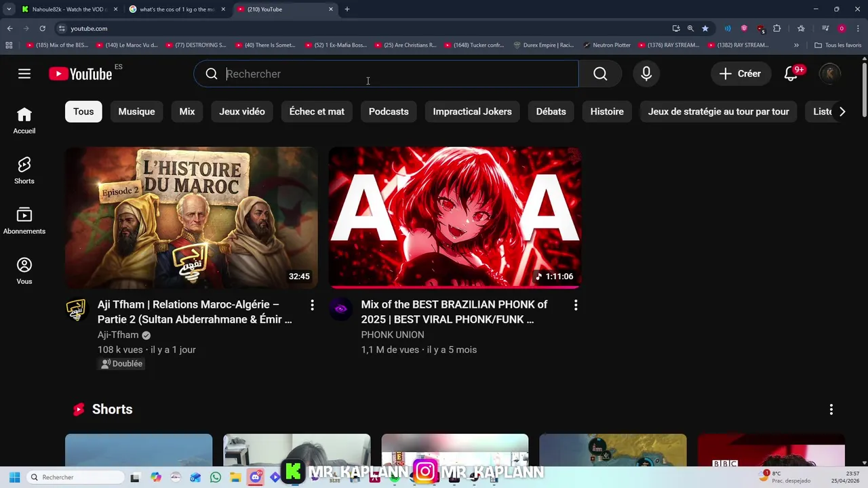Open options for Brazilian Phonk mix
The width and height of the screenshot is (868, 488).
[576, 305]
